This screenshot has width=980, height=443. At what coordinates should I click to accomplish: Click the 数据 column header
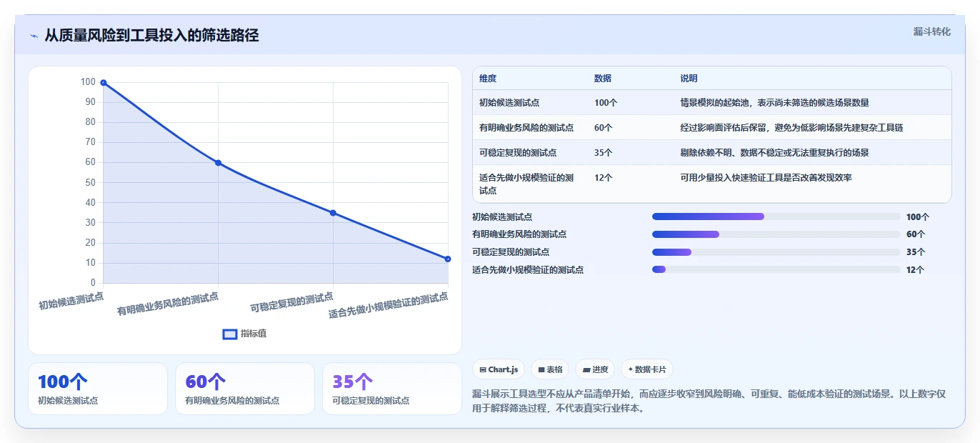click(x=603, y=79)
